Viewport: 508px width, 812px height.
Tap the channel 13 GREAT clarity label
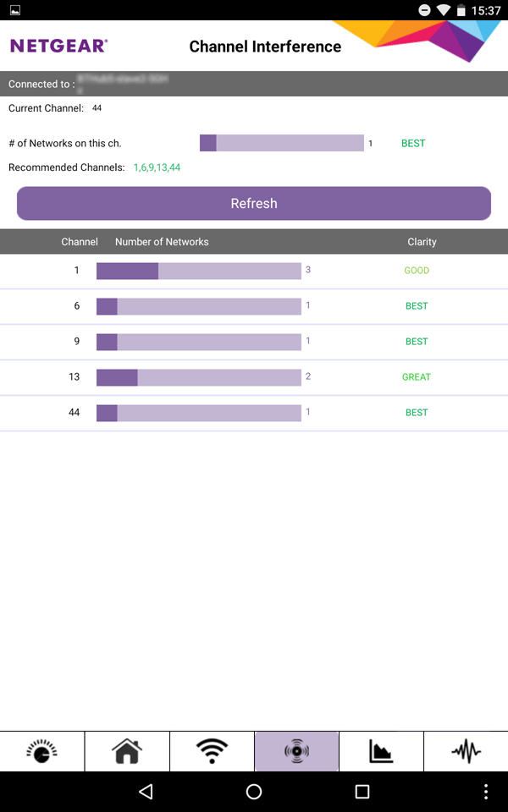[417, 377]
